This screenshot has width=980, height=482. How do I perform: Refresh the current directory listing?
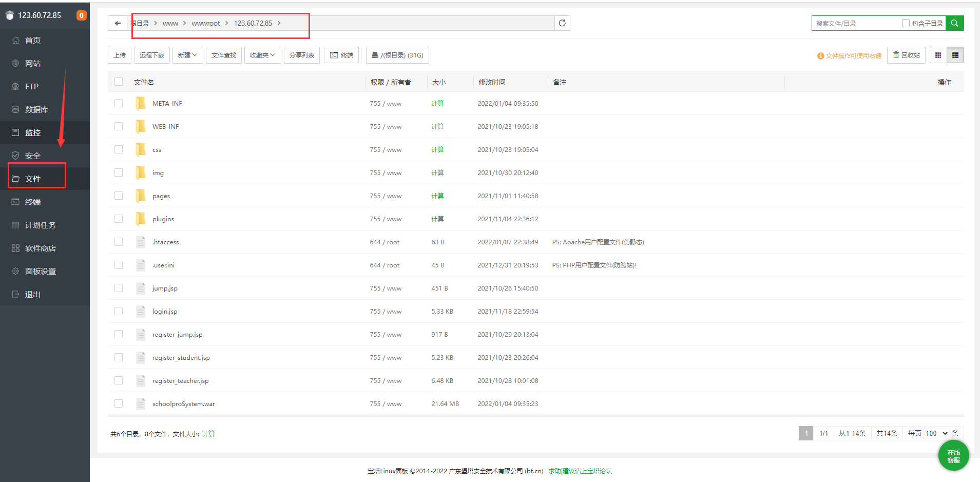click(x=562, y=23)
